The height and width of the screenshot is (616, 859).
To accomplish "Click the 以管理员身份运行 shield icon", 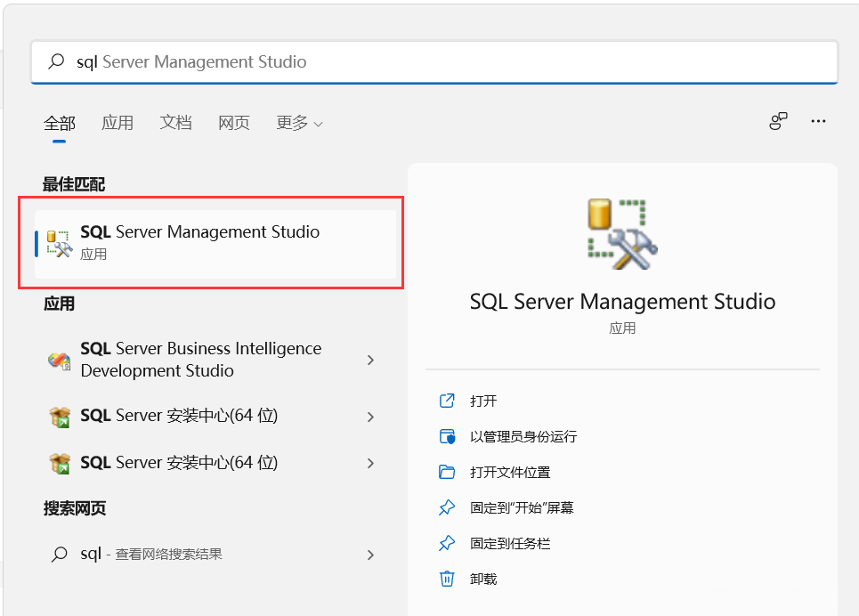I will 448,437.
